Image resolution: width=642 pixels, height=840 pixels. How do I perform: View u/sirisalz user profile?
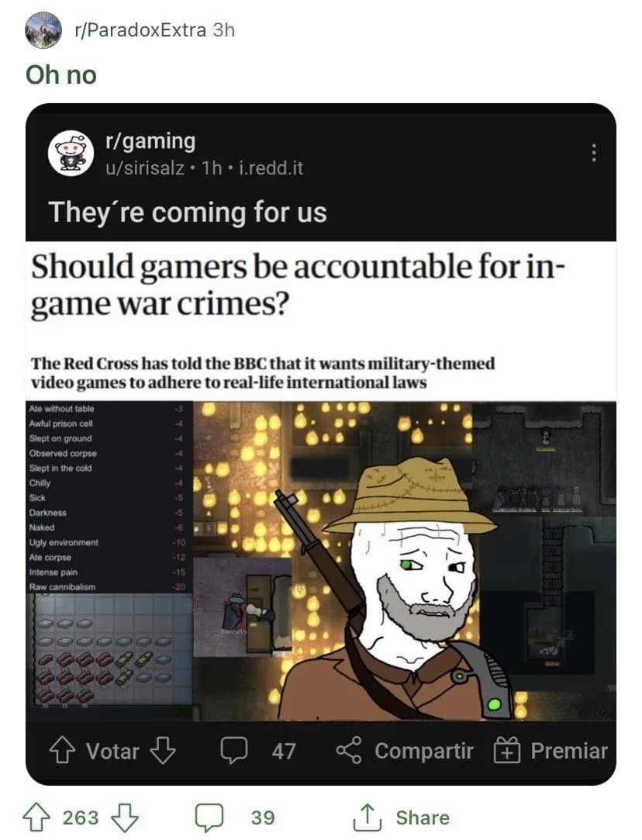pyautogui.click(x=145, y=168)
